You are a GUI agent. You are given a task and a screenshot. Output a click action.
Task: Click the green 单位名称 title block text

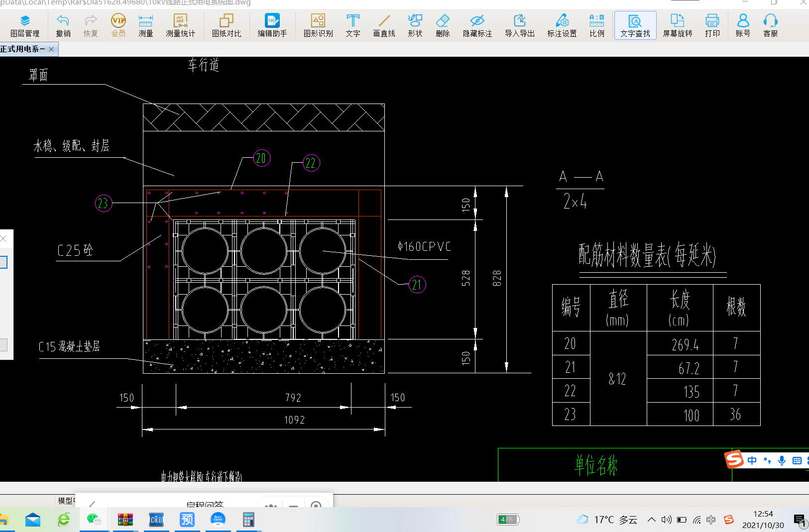(x=596, y=465)
